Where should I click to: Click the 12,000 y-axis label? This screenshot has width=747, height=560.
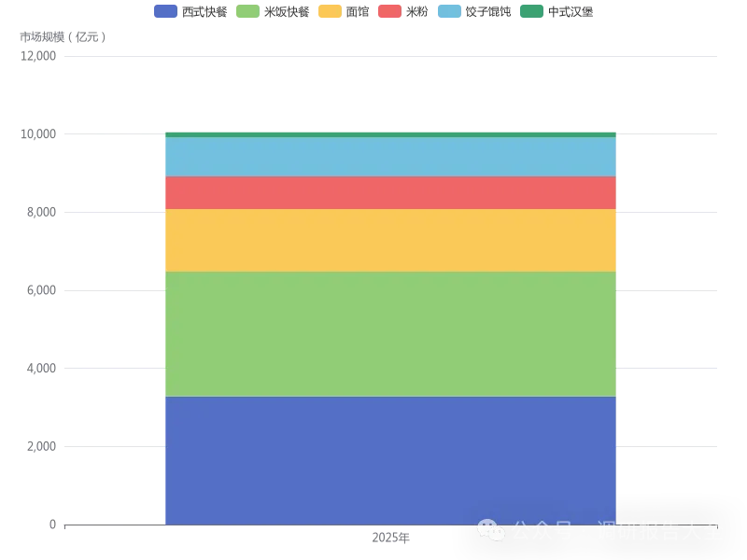[x=38, y=56]
